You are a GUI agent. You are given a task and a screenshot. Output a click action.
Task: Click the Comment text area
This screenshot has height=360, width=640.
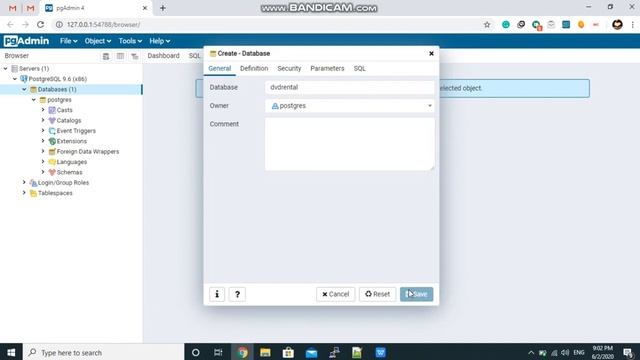[x=349, y=144]
